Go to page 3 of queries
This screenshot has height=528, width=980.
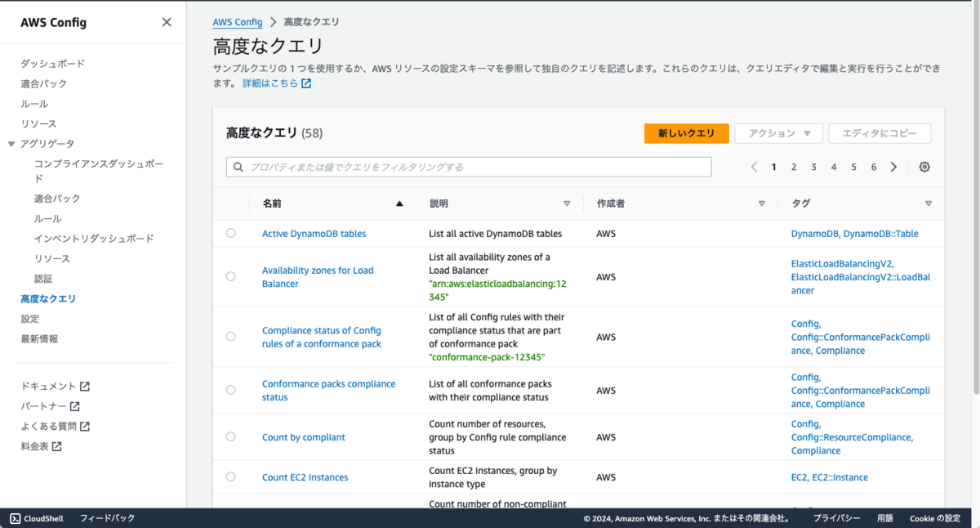point(813,167)
